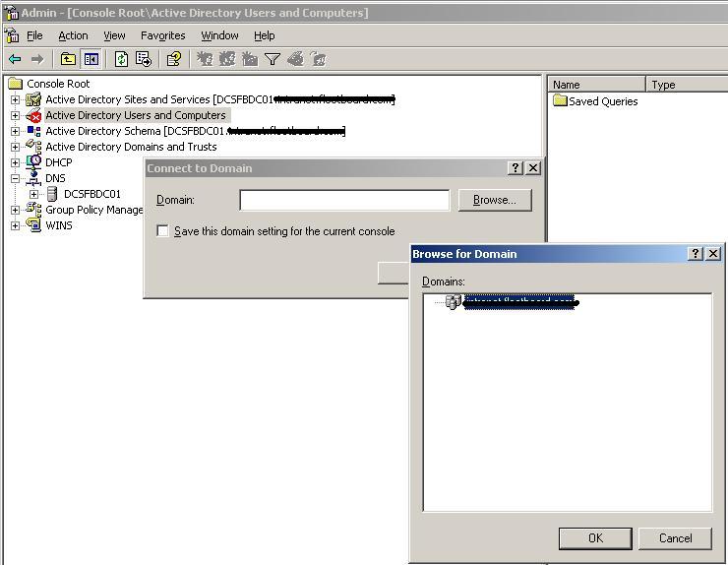
Task: Check Save this domain setting for current console
Action: tap(162, 231)
